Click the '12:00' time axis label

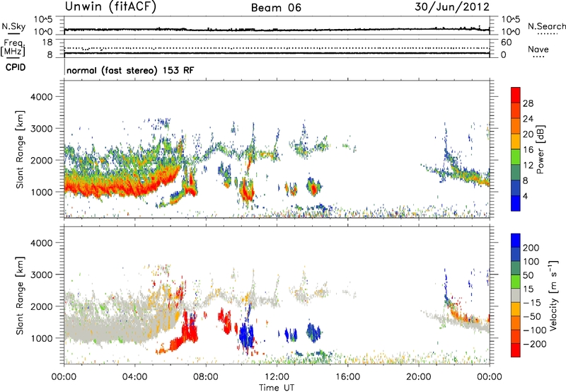[277, 377]
